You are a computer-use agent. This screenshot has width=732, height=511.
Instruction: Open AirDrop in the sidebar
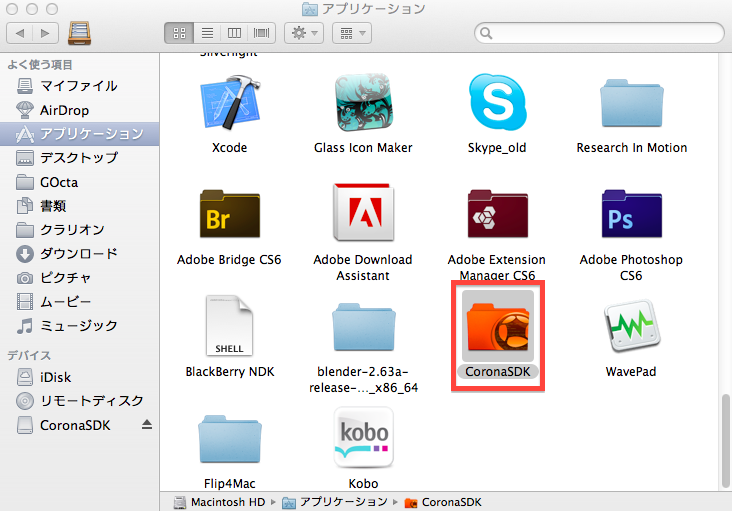[79, 110]
